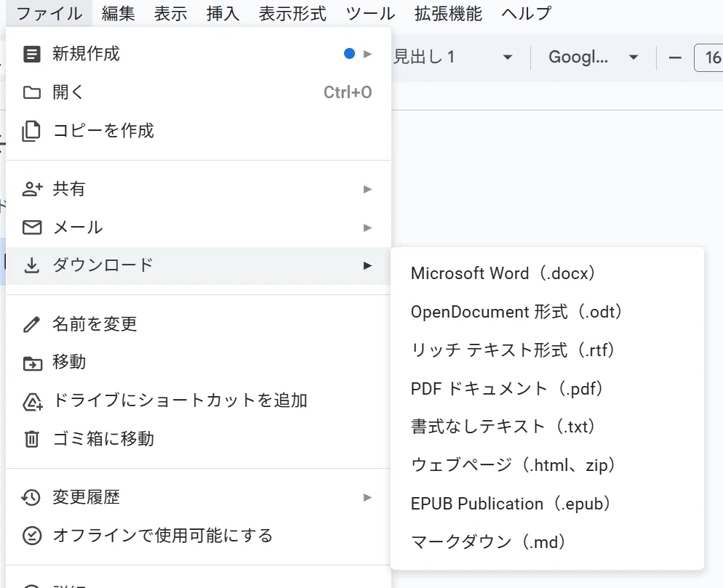Click the copy icon beside コピーを作成
This screenshot has height=588, width=723.
31,132
